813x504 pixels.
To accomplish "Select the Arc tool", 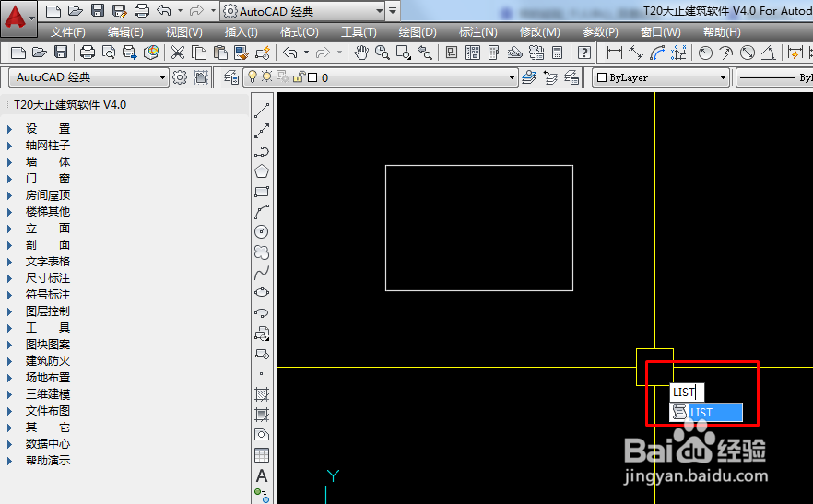I will [262, 212].
